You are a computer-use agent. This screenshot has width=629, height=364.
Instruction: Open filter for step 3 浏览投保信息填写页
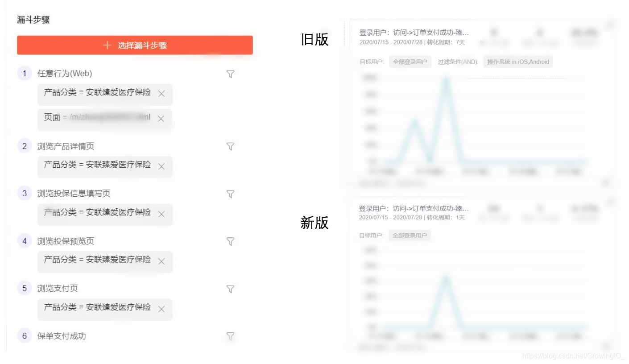(230, 194)
